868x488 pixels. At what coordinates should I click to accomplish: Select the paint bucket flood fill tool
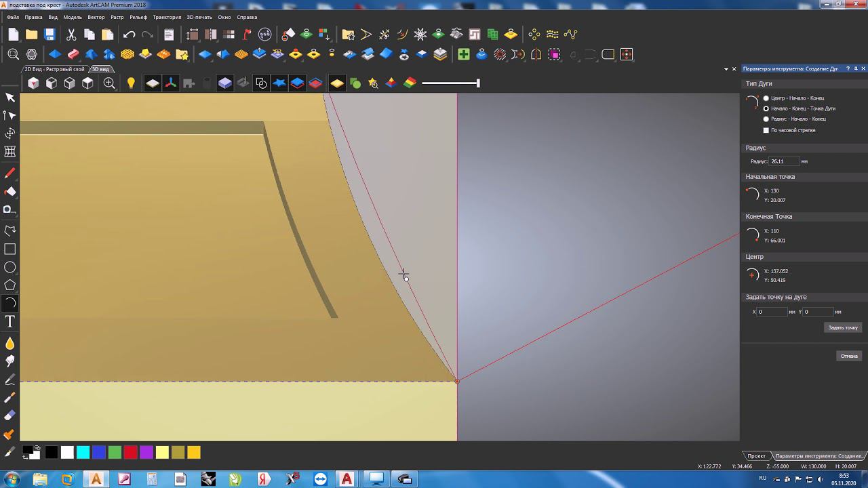pyautogui.click(x=10, y=192)
